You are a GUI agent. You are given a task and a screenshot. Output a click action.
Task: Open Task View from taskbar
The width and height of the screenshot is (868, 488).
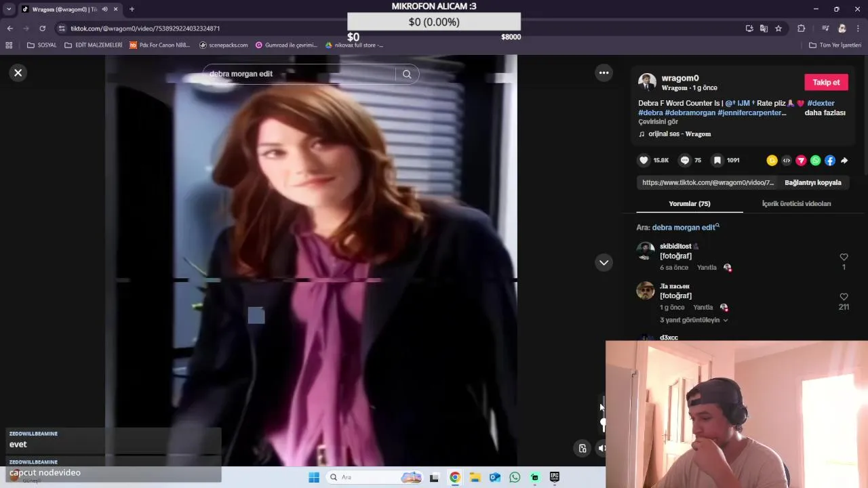point(434,477)
